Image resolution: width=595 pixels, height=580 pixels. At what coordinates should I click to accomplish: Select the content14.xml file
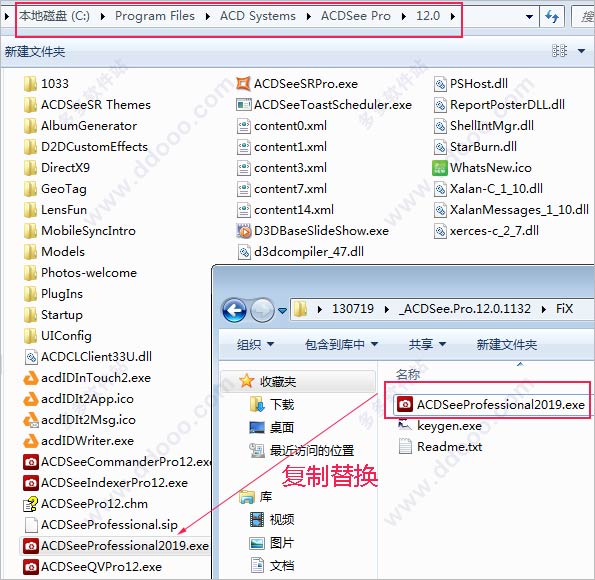tap(285, 210)
